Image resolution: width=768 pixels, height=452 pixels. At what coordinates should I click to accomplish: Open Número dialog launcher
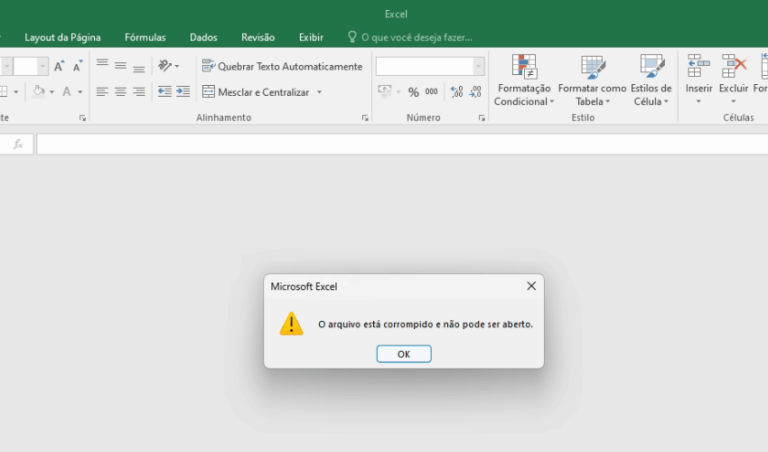point(481,118)
